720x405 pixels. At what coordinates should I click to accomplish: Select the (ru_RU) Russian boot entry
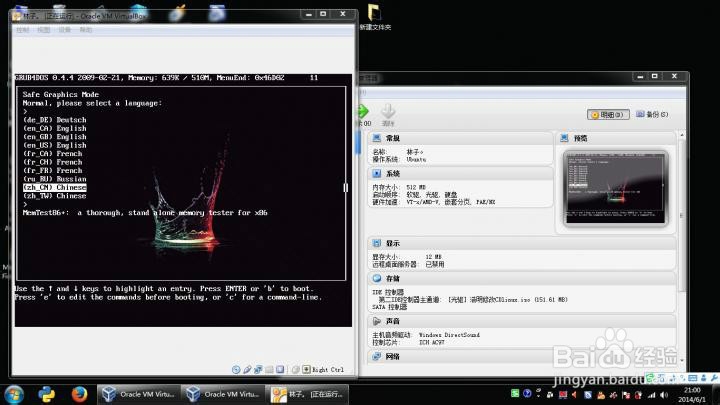click(x=55, y=179)
